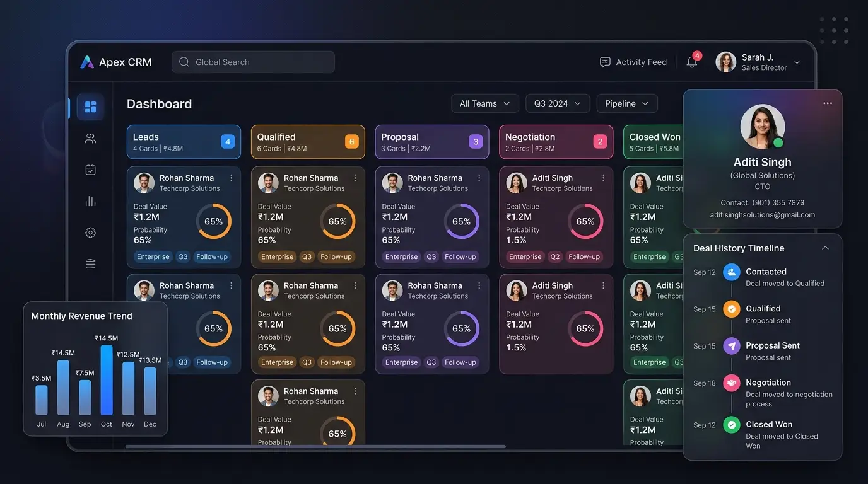This screenshot has width=868, height=484.
Task: Open notifications bell with badge 4
Action: point(693,61)
